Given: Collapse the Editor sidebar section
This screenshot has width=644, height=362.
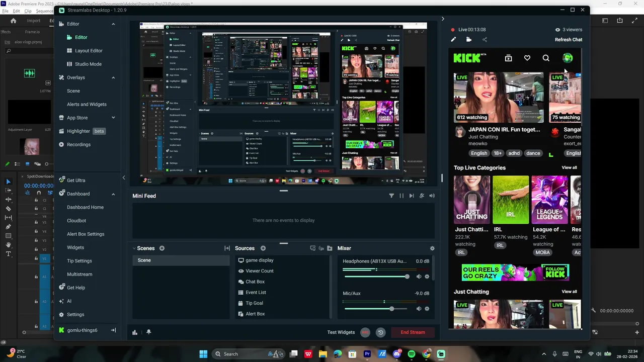Looking at the screenshot, I should (113, 24).
